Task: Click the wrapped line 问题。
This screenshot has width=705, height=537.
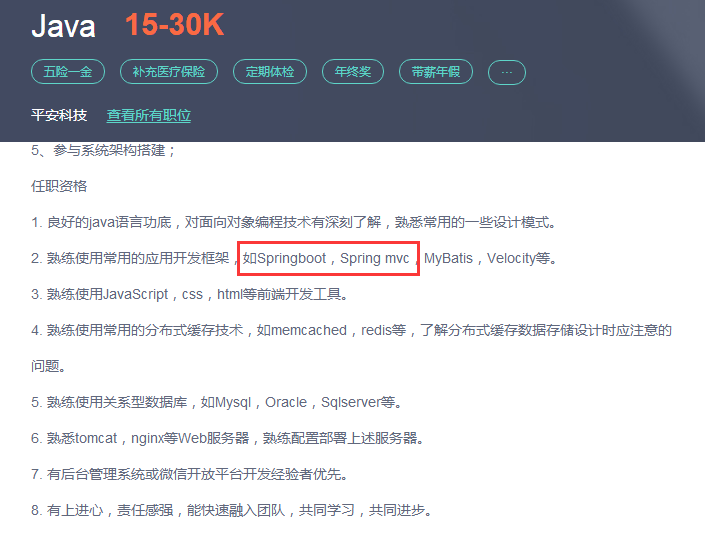Action: point(49,366)
